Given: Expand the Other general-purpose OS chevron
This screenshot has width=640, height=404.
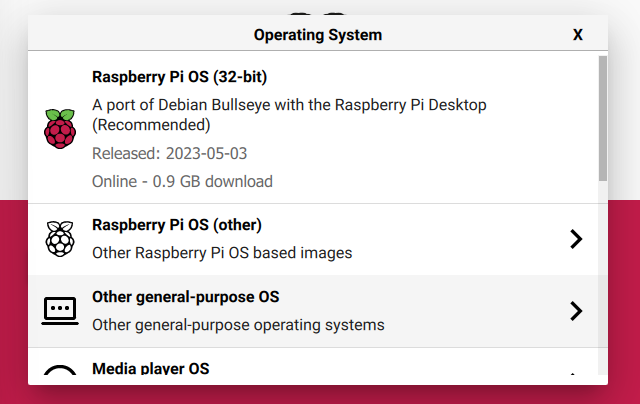Looking at the screenshot, I should tap(576, 311).
